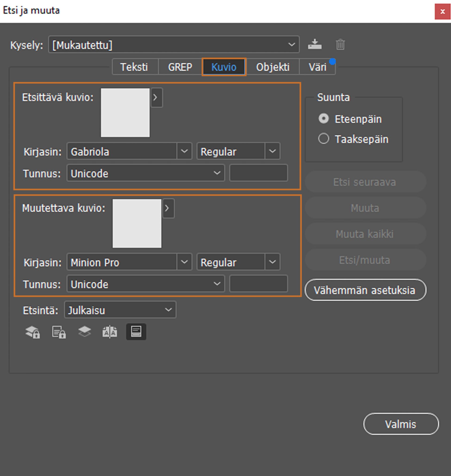Image resolution: width=451 pixels, height=476 pixels.
Task: Switch to the GREP tab
Action: (180, 67)
